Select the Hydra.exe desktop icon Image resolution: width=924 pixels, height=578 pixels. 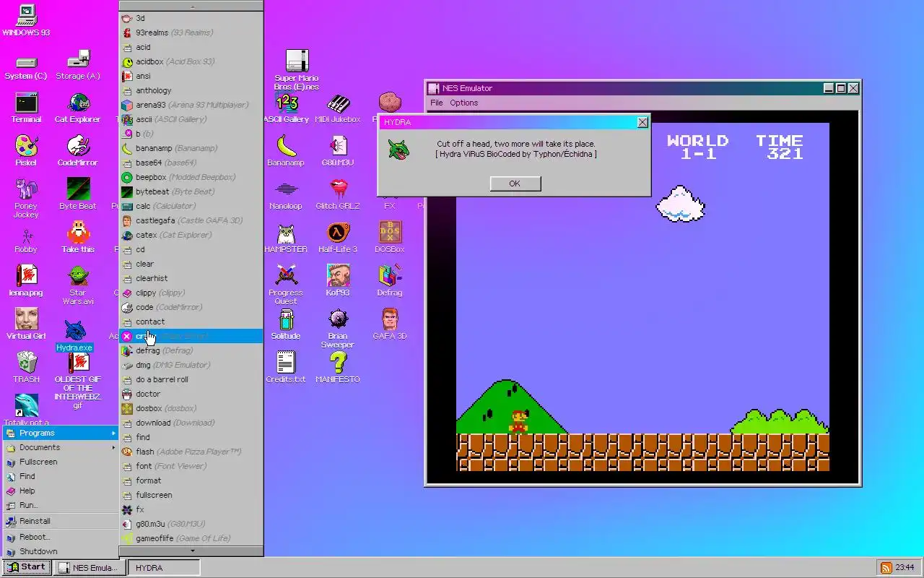(75, 336)
